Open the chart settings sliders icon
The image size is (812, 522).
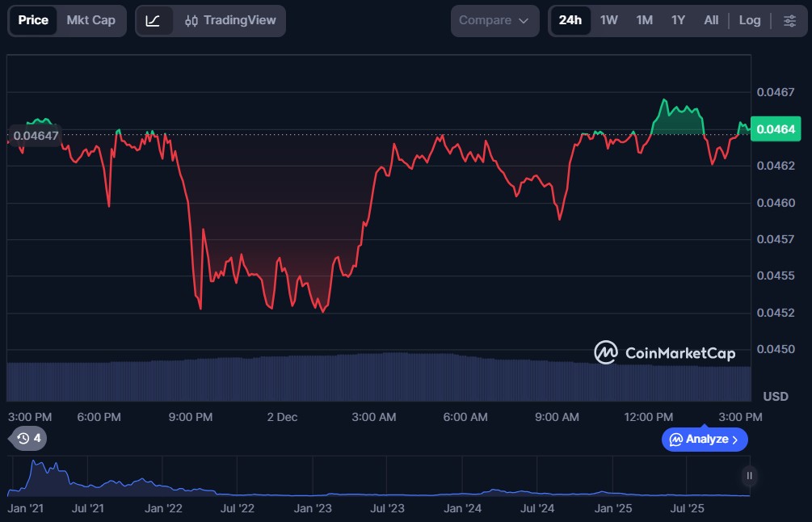tap(789, 20)
